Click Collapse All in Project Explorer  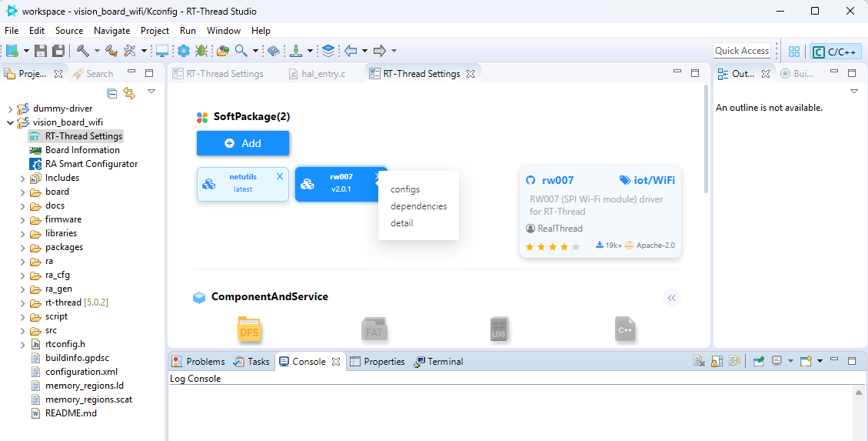[x=112, y=93]
